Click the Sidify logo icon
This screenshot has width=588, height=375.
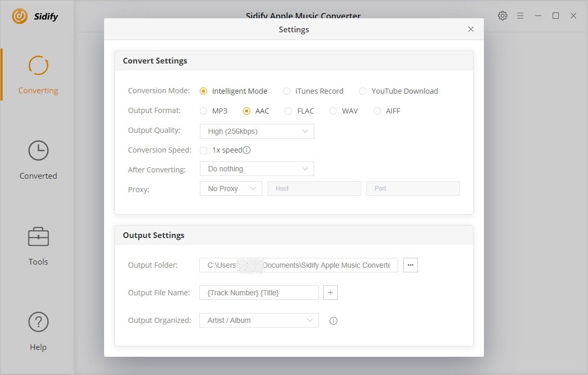(19, 16)
